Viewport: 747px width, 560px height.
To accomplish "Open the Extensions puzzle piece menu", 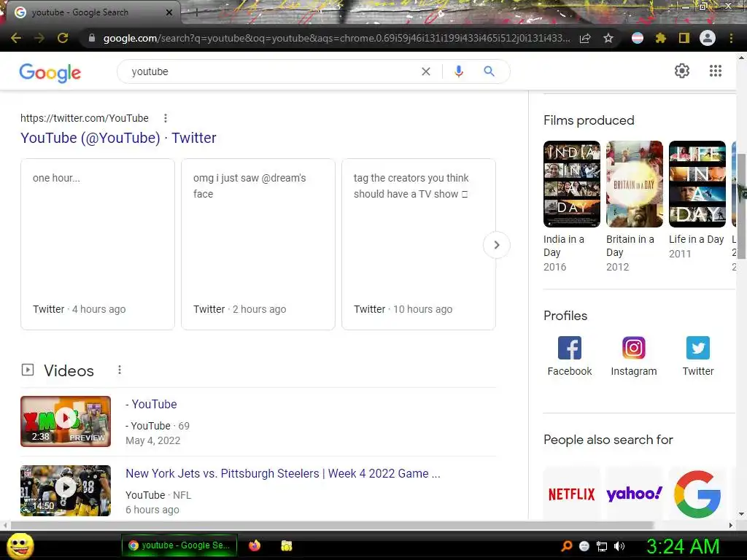I will [660, 38].
